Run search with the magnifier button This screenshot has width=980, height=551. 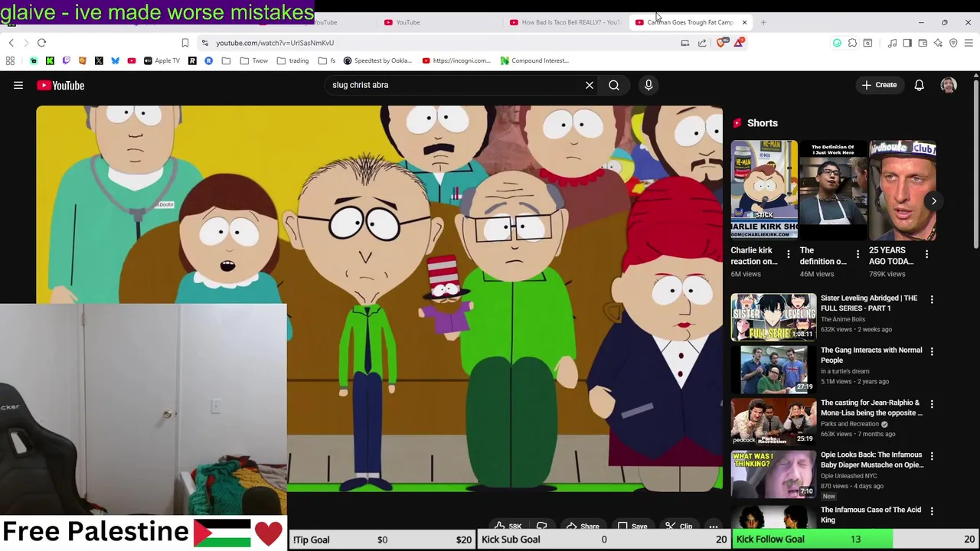(614, 85)
